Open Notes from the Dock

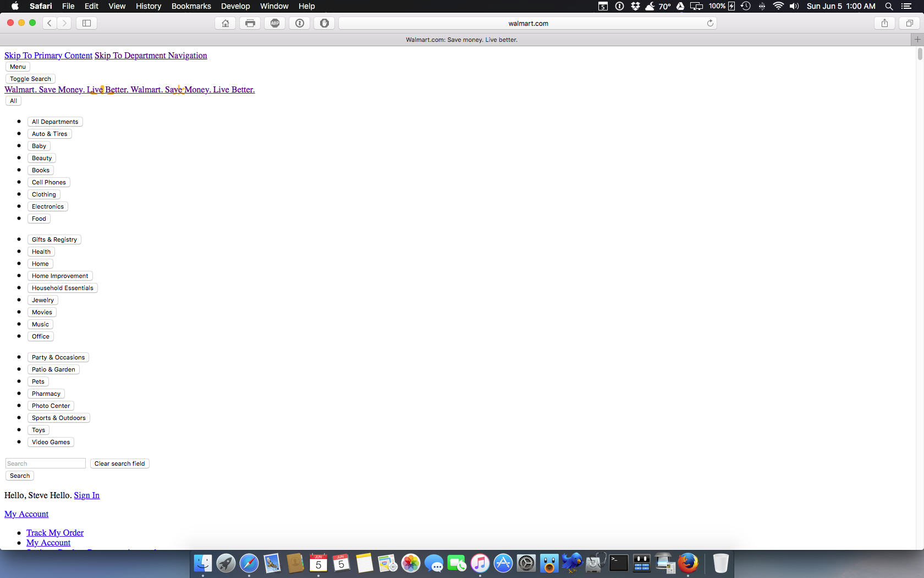click(365, 563)
